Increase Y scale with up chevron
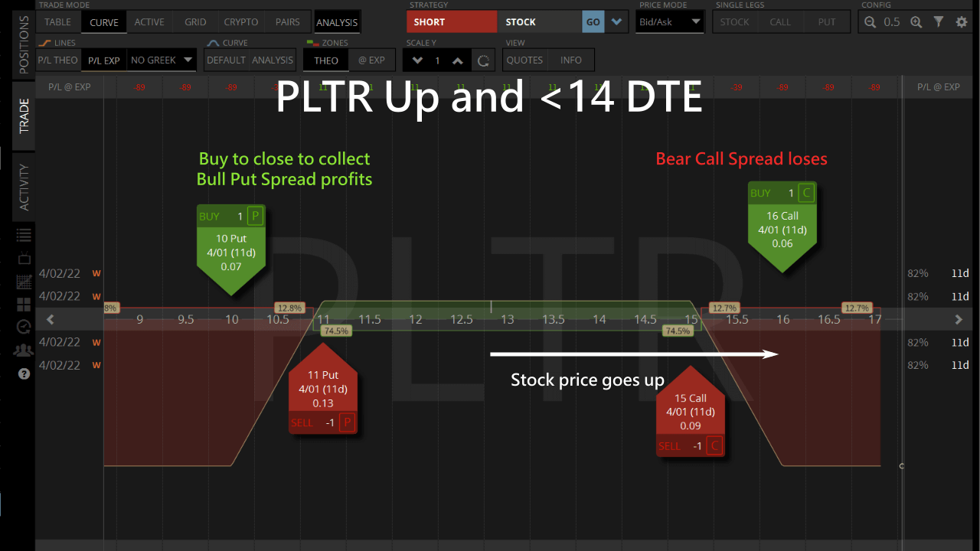The width and height of the screenshot is (980, 551). pos(457,60)
